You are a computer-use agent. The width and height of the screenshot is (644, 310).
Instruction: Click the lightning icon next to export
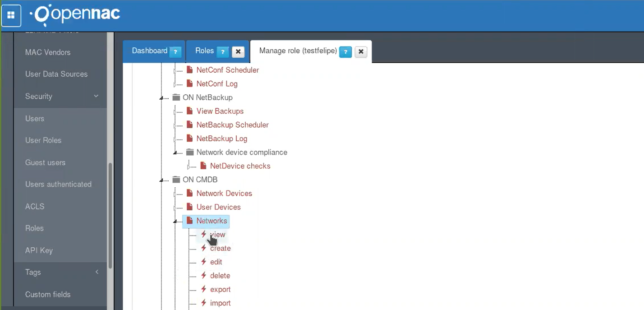(204, 289)
